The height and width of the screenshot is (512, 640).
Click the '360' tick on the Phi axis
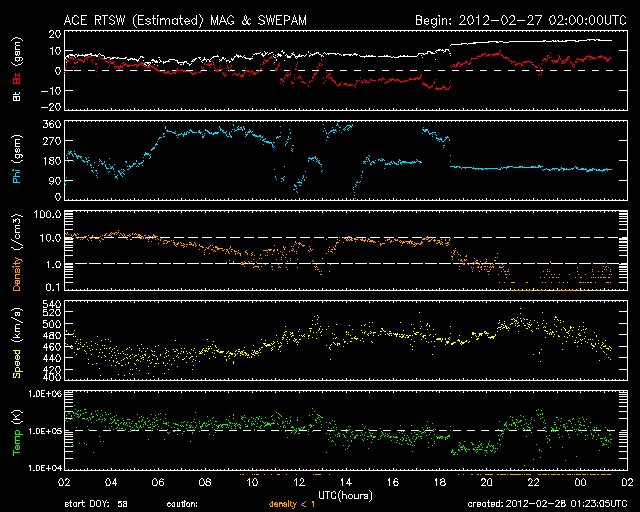[52, 125]
